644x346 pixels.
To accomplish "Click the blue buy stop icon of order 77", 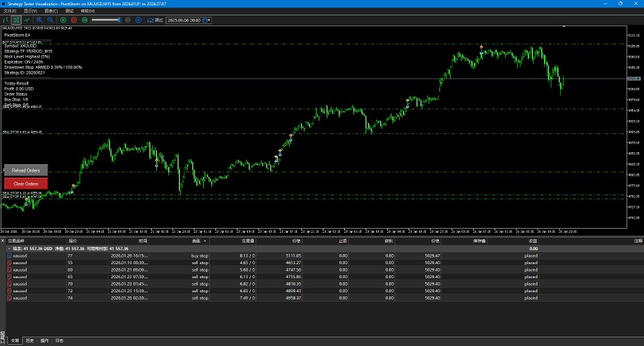I will (x=9, y=255).
